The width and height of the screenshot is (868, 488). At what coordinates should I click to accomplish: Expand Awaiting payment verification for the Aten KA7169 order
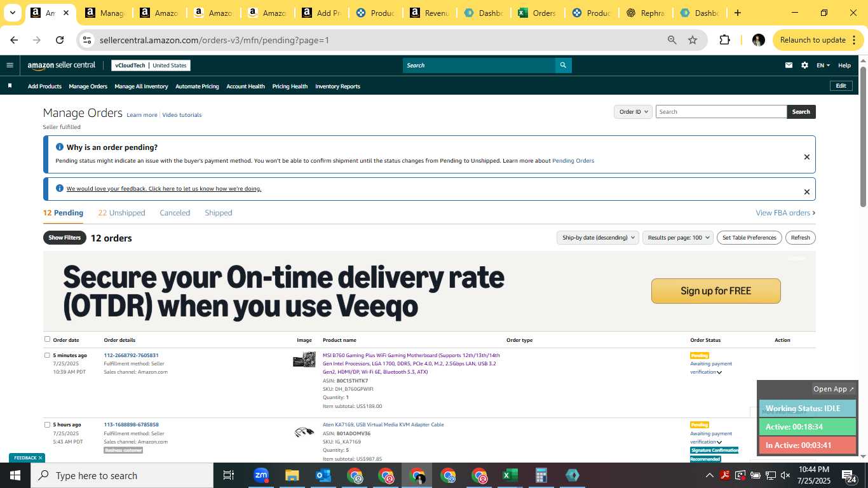tap(719, 442)
